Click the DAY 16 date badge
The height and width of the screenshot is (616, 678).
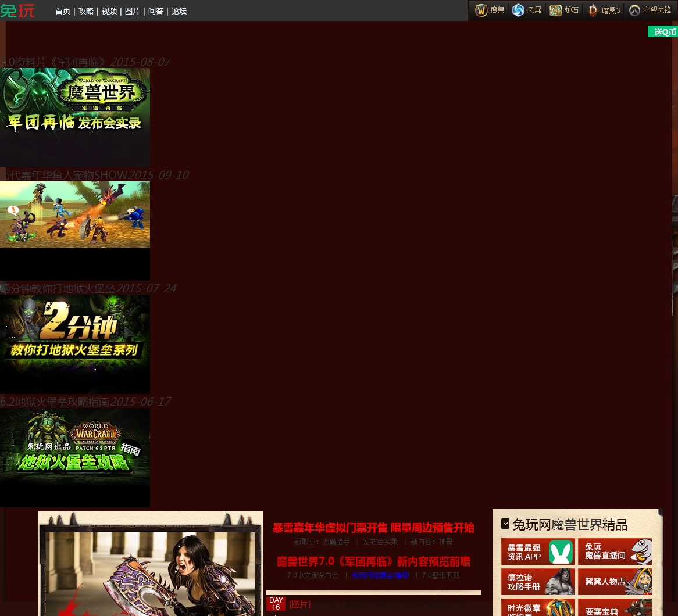point(276,603)
